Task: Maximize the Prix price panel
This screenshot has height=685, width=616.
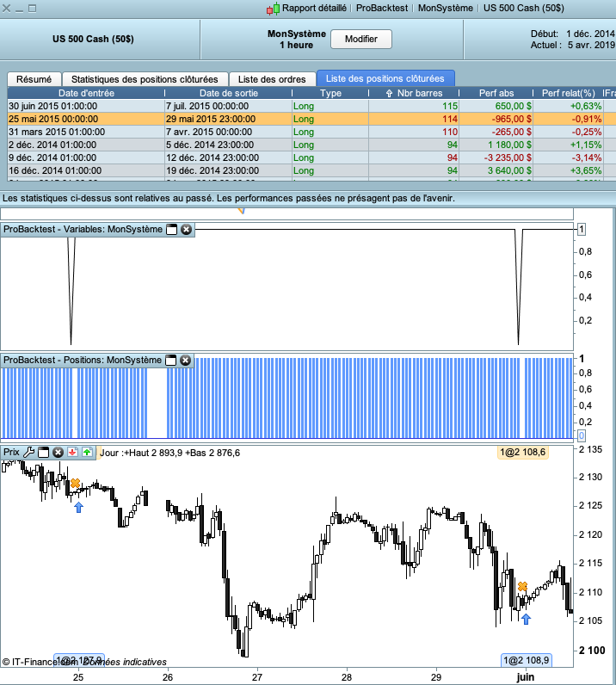Action: [x=43, y=452]
